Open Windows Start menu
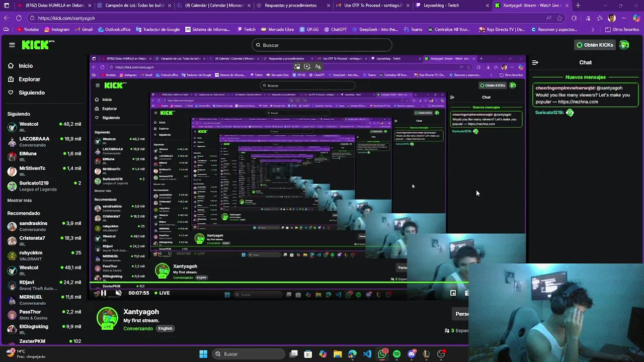The width and height of the screenshot is (644, 362). pyautogui.click(x=203, y=354)
